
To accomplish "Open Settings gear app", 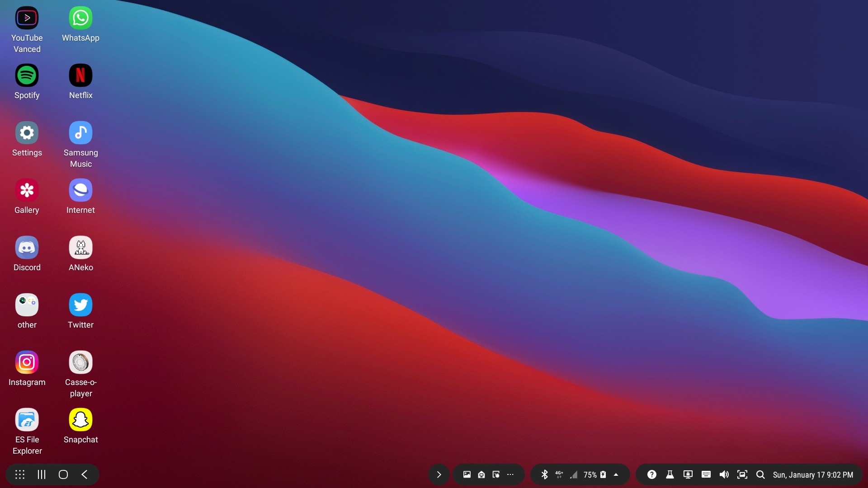I will click(x=27, y=133).
